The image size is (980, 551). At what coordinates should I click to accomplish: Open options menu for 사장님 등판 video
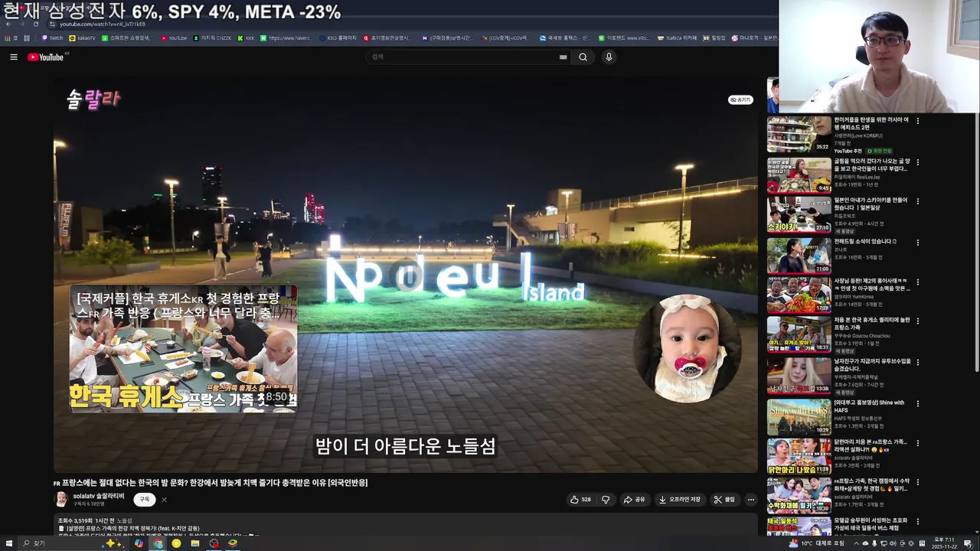coord(917,282)
